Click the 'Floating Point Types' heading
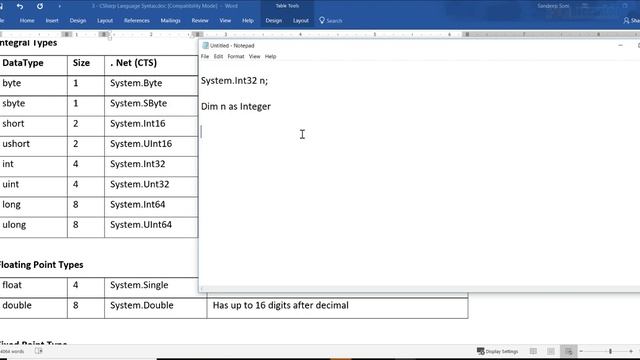 click(x=41, y=265)
